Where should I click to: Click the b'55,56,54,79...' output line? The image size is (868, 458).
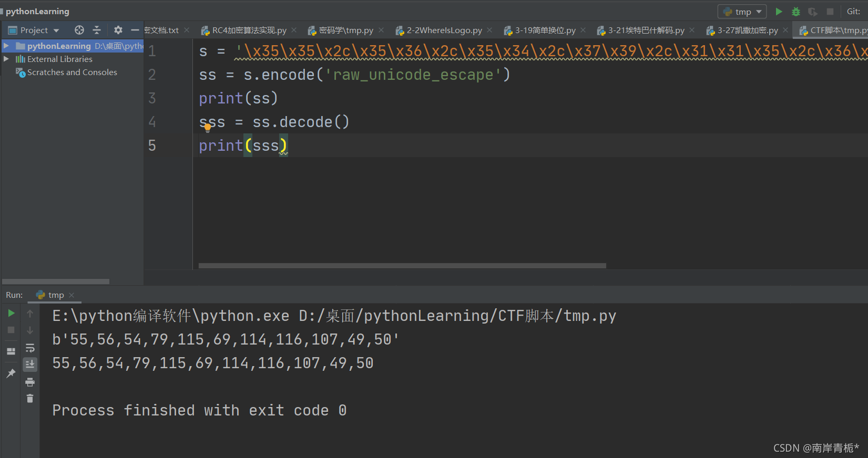pyautogui.click(x=226, y=339)
